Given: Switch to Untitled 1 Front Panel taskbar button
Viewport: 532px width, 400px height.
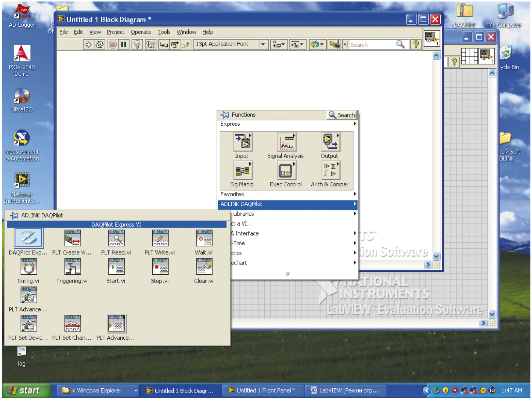Looking at the screenshot, I should coord(262,391).
